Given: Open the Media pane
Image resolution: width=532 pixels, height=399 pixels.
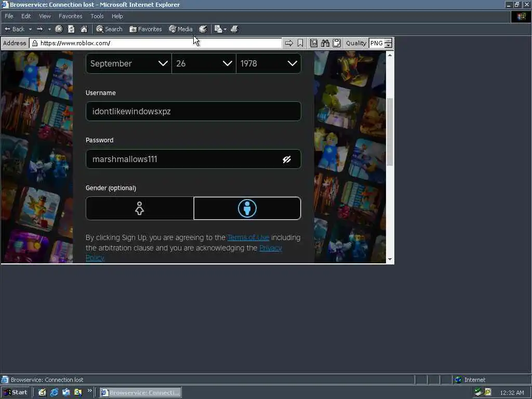Looking at the screenshot, I should (x=180, y=29).
